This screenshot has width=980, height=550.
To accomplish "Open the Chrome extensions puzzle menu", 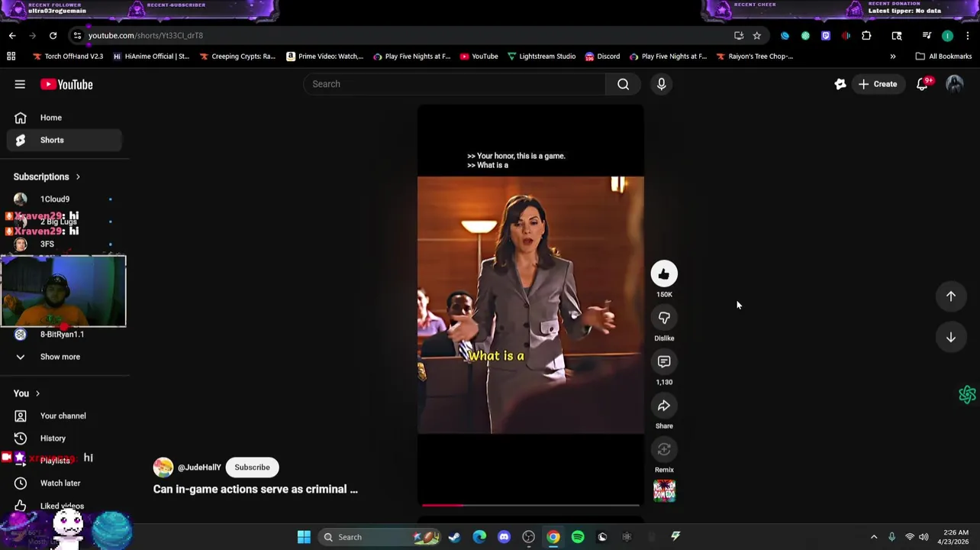I will click(866, 35).
